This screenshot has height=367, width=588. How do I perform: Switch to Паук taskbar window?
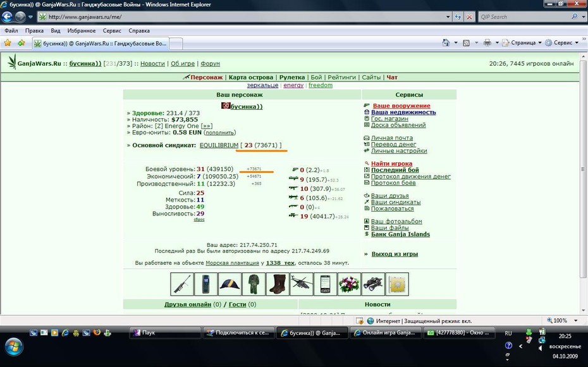(165, 332)
